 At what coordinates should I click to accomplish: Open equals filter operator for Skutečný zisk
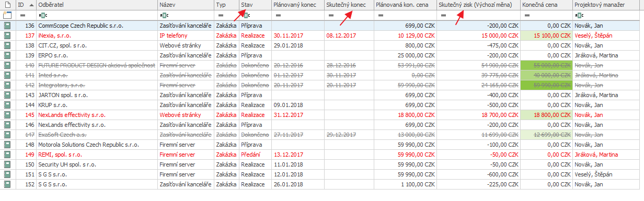tap(443, 16)
